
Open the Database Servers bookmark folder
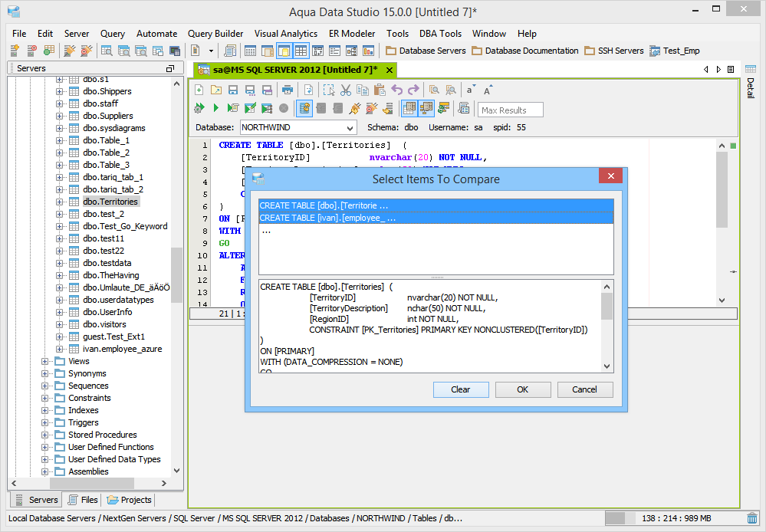click(426, 51)
